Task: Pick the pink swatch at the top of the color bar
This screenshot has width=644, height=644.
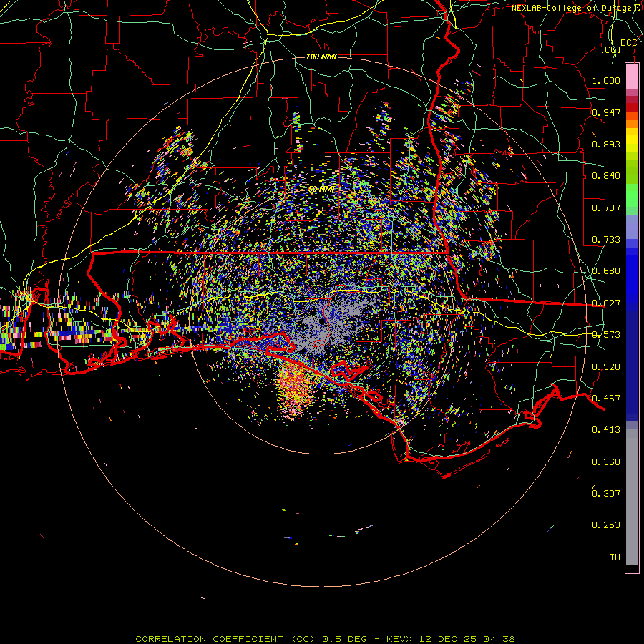Action: coord(632,77)
